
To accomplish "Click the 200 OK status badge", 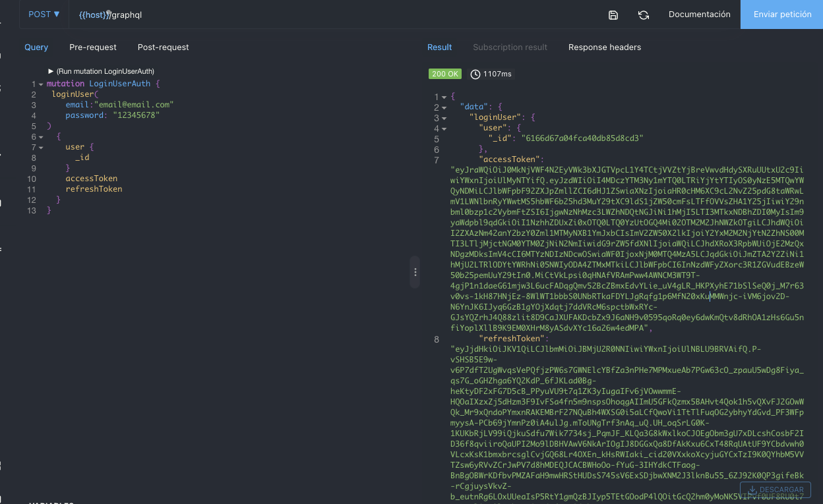I will pyautogui.click(x=444, y=74).
